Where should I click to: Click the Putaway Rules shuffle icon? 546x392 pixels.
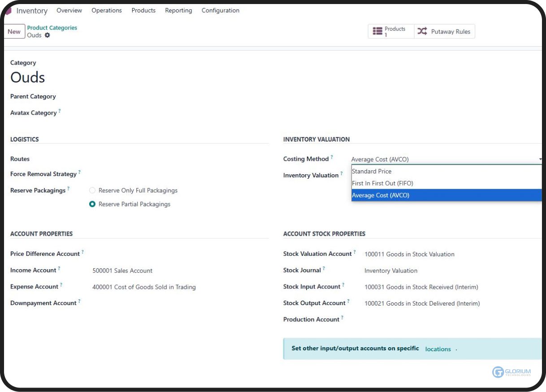pos(422,31)
